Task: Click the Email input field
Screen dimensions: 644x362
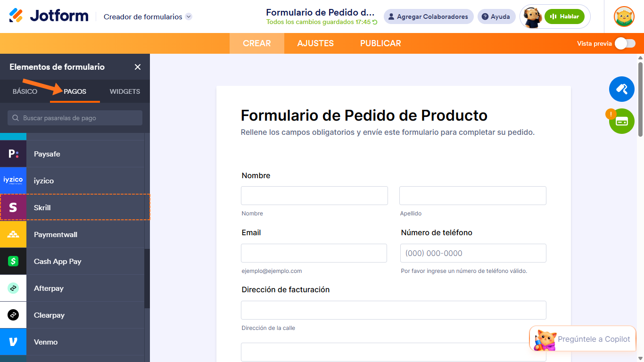Action: point(314,253)
